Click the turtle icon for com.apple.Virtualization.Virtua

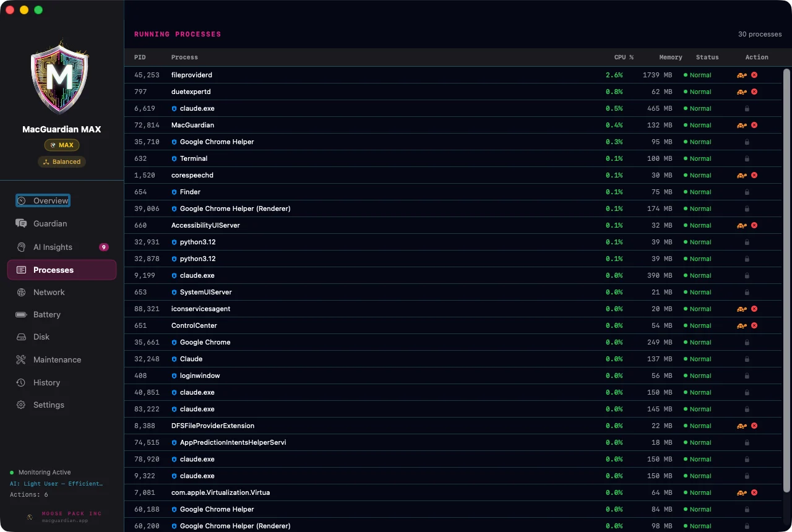(x=741, y=492)
